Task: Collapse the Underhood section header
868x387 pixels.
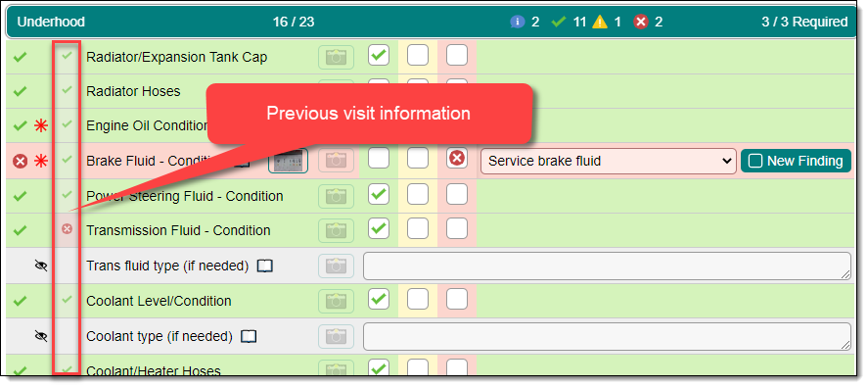Action: coord(432,22)
